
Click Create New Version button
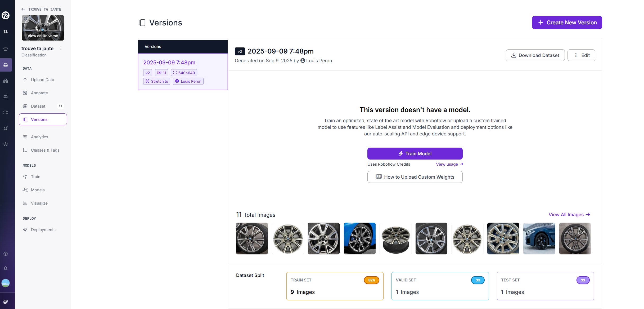coord(567,23)
